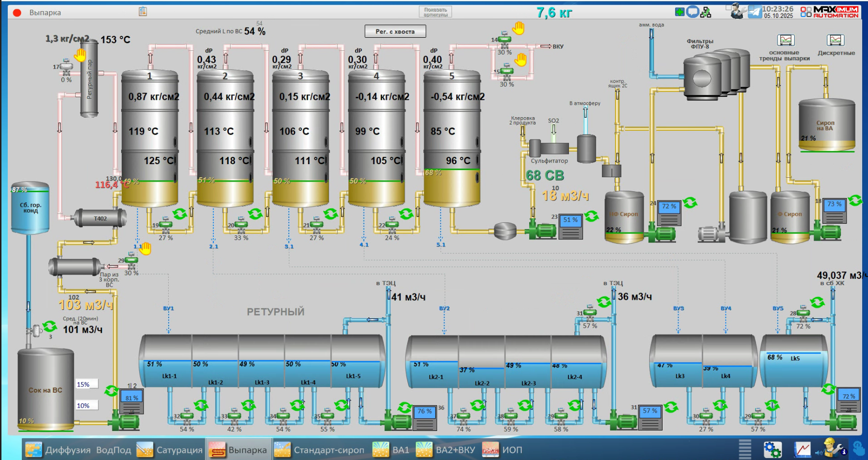The height and width of the screenshot is (460, 868).
Task: Open the pump 23 controller panel showing 51 %
Action: coord(570,226)
